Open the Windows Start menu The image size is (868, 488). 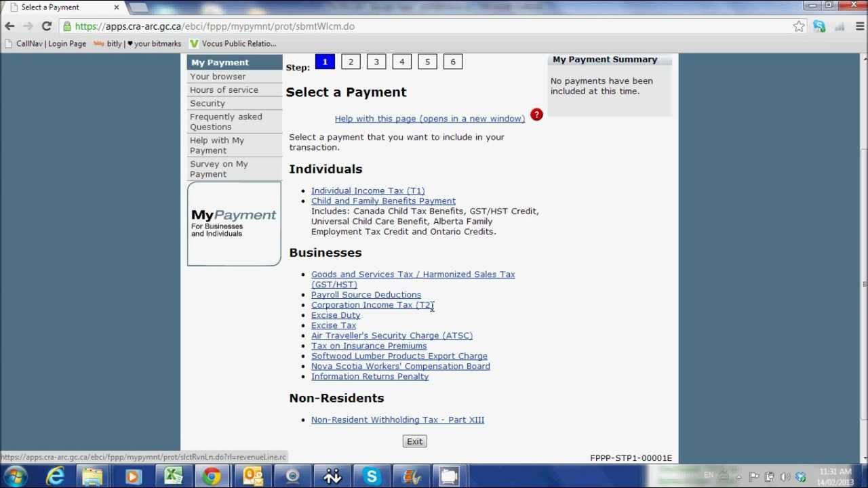15,476
